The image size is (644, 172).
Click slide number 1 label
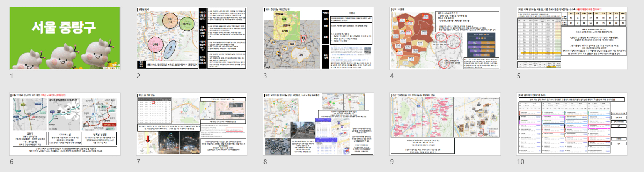point(12,76)
